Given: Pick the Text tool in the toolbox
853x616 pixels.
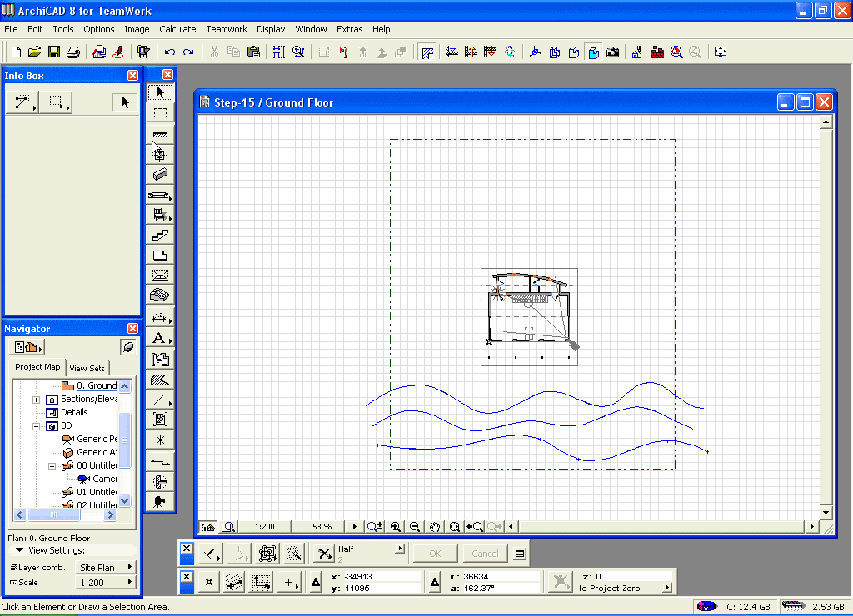Looking at the screenshot, I should [x=160, y=338].
